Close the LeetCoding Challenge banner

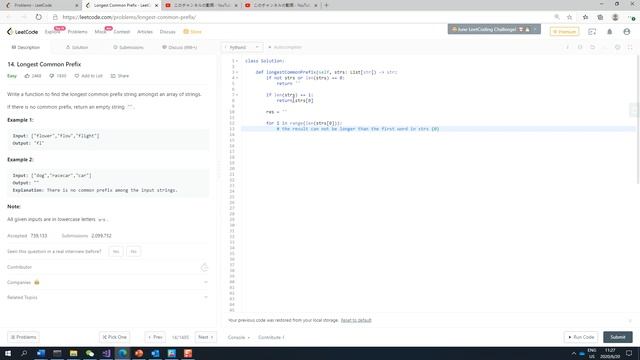pos(536,29)
